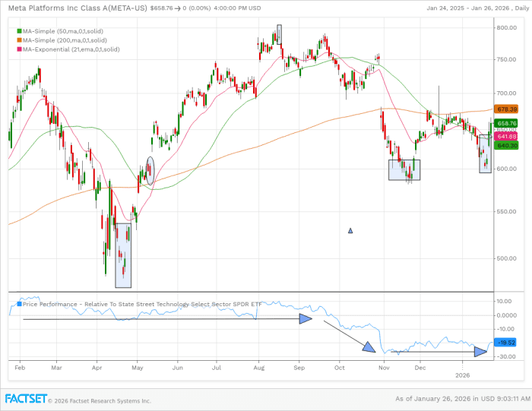Click the orange 678.39 price tag
The width and height of the screenshot is (532, 411).
point(507,109)
